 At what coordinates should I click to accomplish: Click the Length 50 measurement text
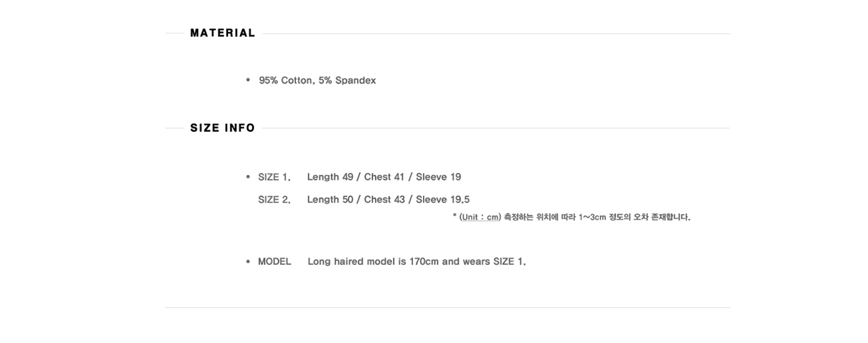330,199
